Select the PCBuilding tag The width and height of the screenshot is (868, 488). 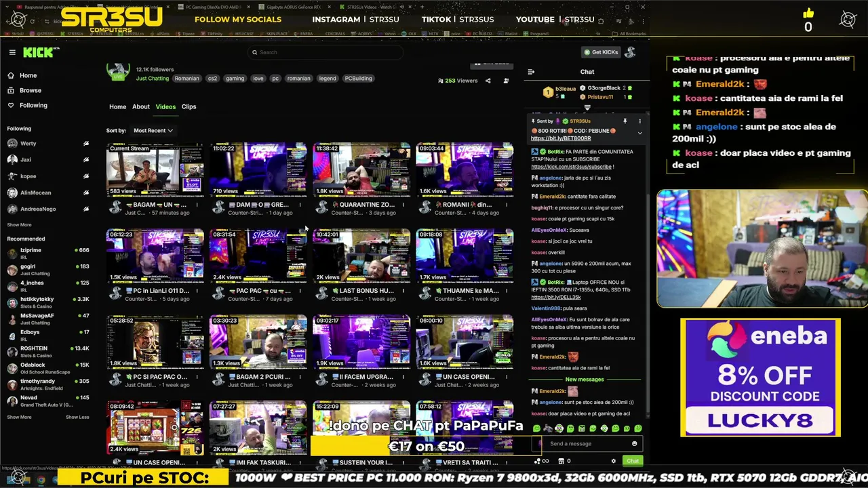coord(358,78)
